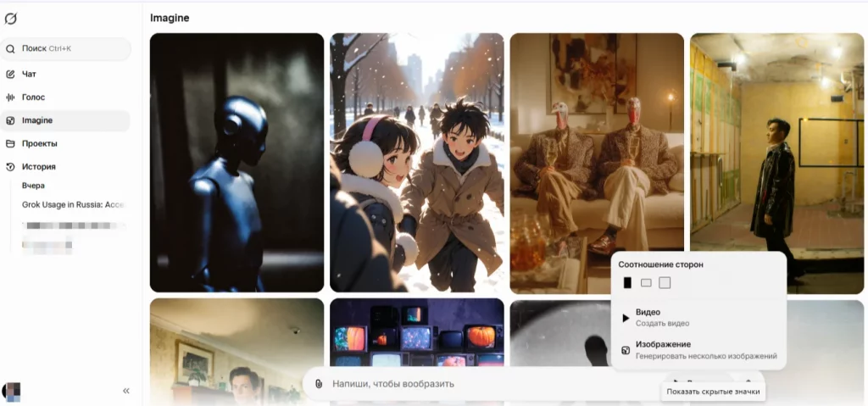
Task: Expand the История history section
Action: 38,167
